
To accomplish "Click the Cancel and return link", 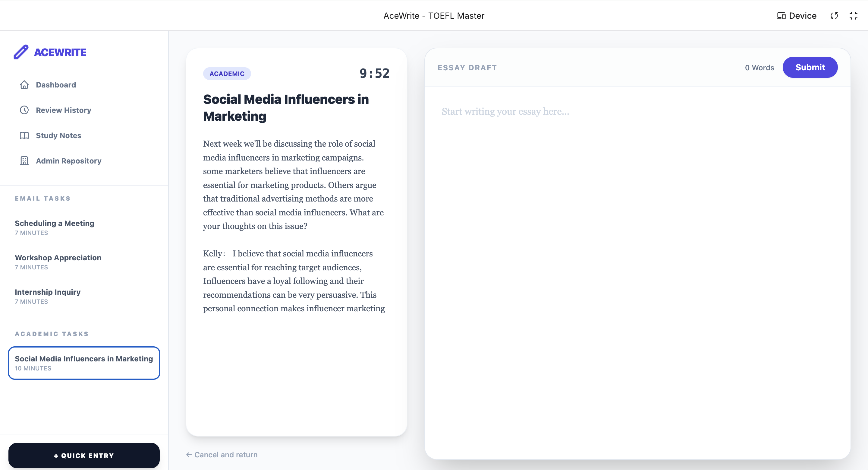I will coord(222,455).
